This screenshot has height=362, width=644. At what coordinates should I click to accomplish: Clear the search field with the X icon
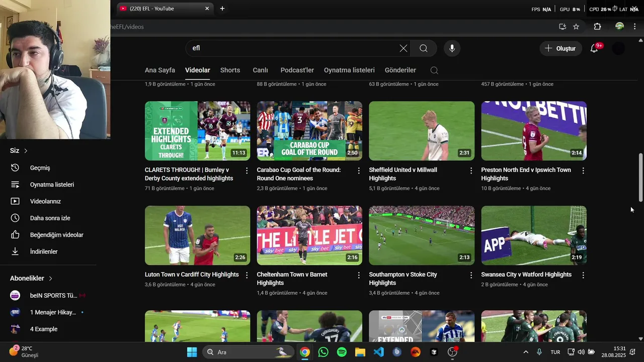tap(404, 48)
